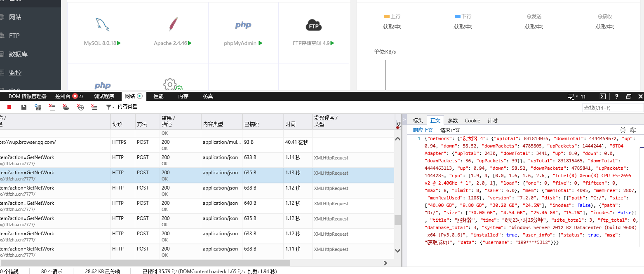Sort by 方法 column header
Screen dimensions: 644x274
pyautogui.click(x=148, y=122)
